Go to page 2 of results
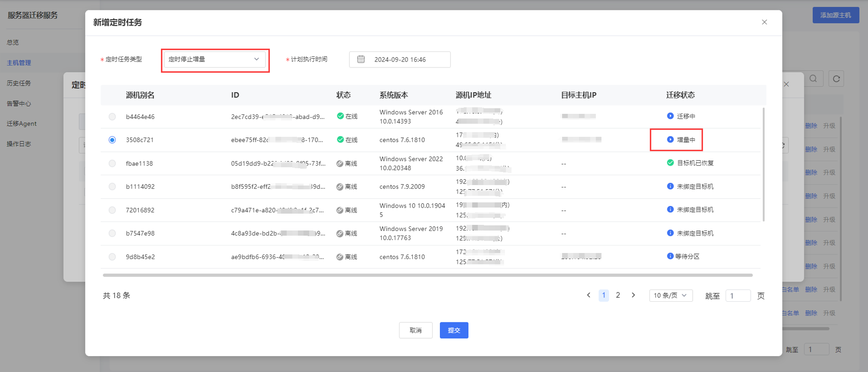 tap(618, 295)
